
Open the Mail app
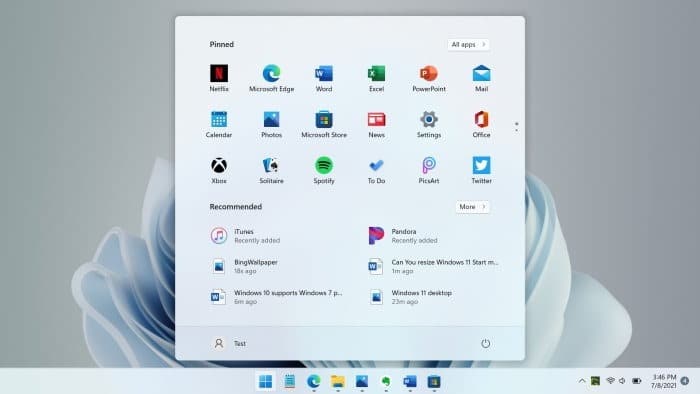(481, 78)
